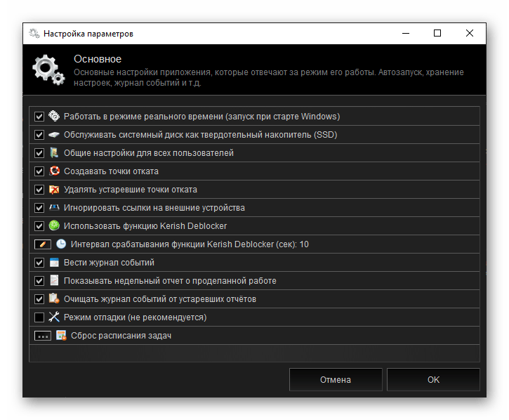Disable Создавать точки отката checkbox
This screenshot has width=509, height=420.
39,171
